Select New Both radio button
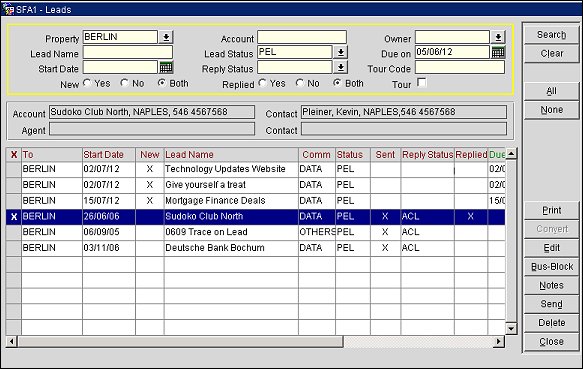This screenshot has width=583, height=369. [x=162, y=83]
